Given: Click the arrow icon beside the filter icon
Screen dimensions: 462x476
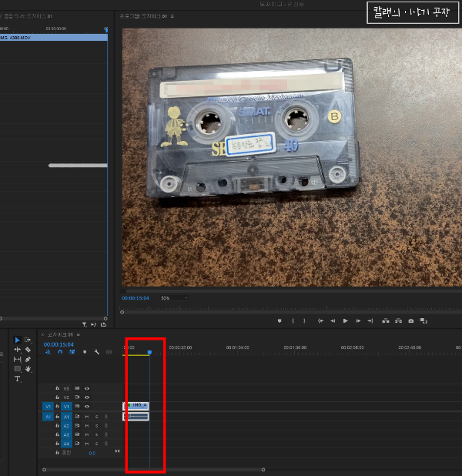Looking at the screenshot, I should tap(94, 324).
